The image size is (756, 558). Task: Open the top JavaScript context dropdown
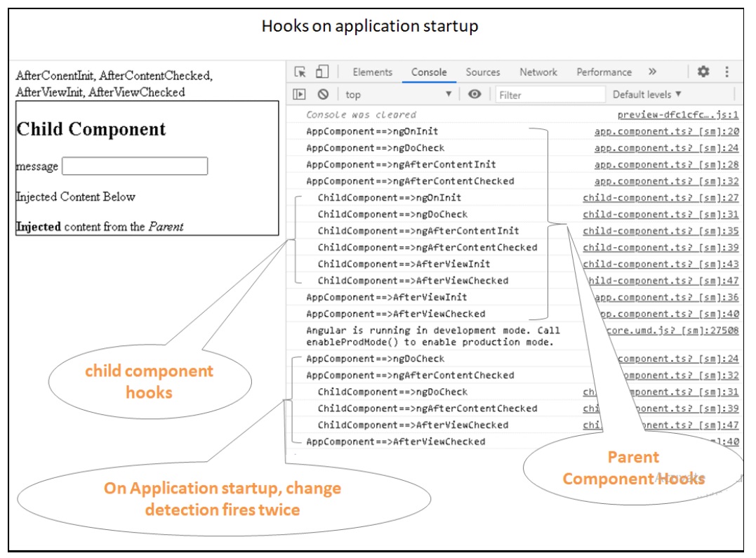(398, 94)
